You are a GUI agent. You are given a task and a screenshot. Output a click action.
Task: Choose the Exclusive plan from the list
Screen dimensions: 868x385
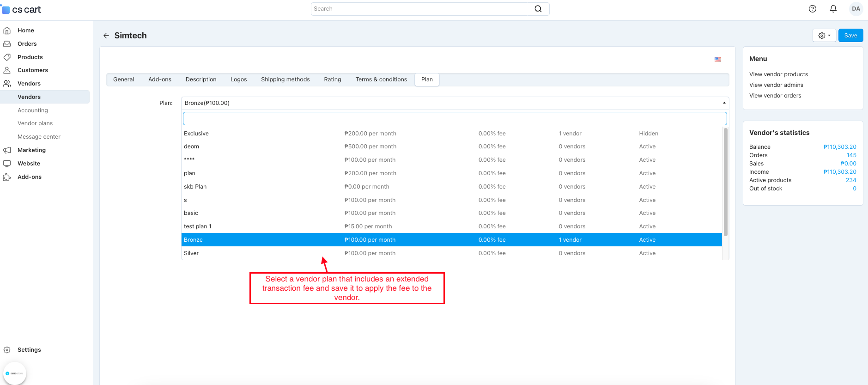pyautogui.click(x=196, y=134)
